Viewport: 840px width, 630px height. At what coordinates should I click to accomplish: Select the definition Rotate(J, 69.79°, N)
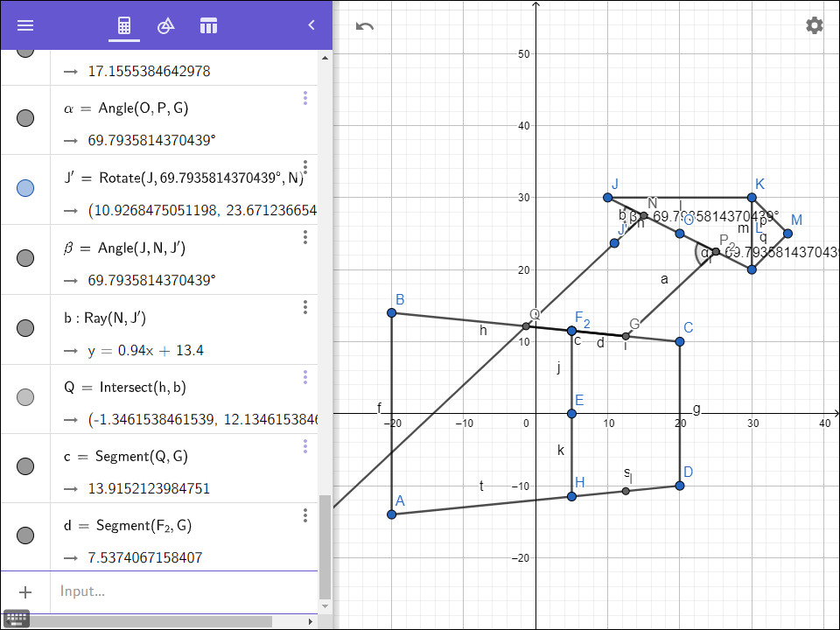pyautogui.click(x=201, y=178)
